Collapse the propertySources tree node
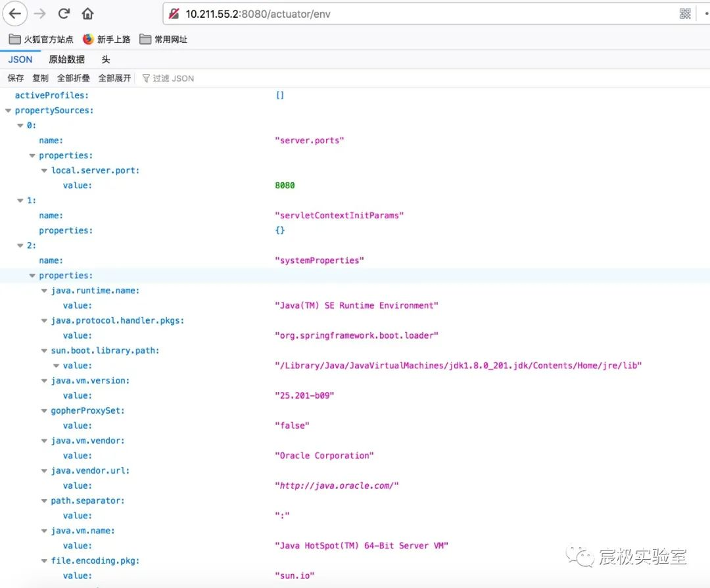Viewport: 710px width, 588px height. point(8,110)
